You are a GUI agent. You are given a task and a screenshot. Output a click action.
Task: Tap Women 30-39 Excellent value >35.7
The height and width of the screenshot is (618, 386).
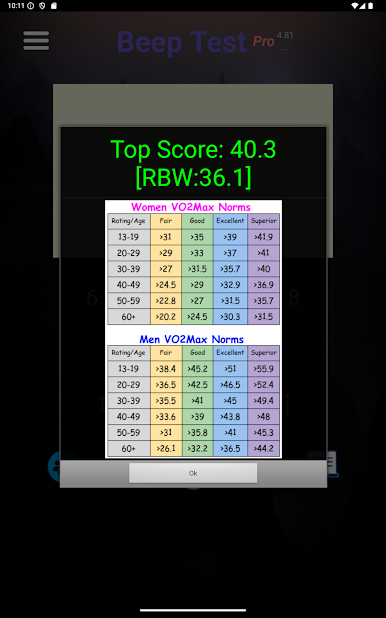tap(230, 269)
